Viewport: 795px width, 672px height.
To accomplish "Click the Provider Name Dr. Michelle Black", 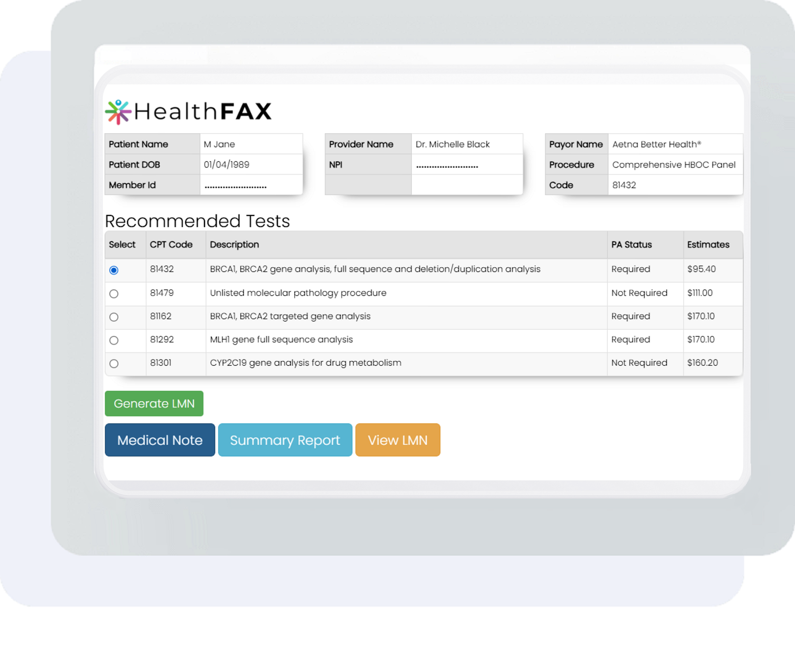I will (x=452, y=144).
